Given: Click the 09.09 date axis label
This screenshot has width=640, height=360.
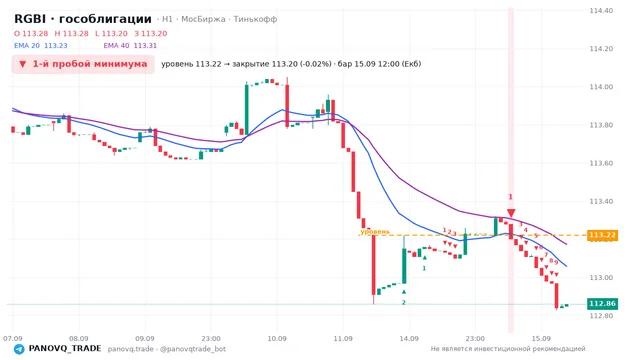Looking at the screenshot, I should [145, 339].
